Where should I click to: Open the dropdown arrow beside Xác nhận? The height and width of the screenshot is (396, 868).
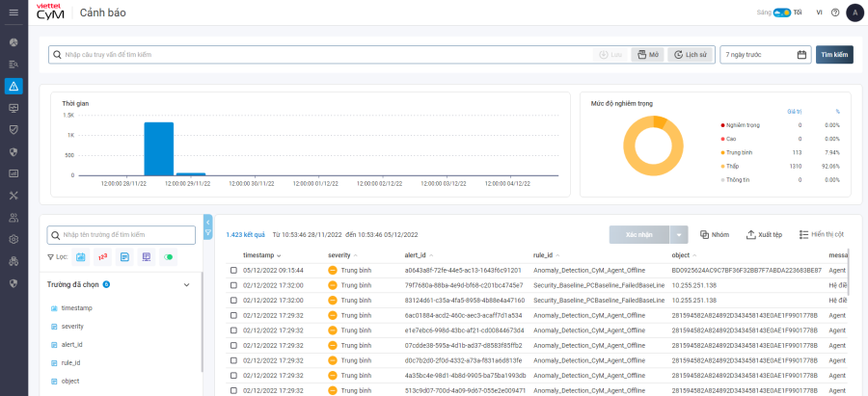[679, 234]
